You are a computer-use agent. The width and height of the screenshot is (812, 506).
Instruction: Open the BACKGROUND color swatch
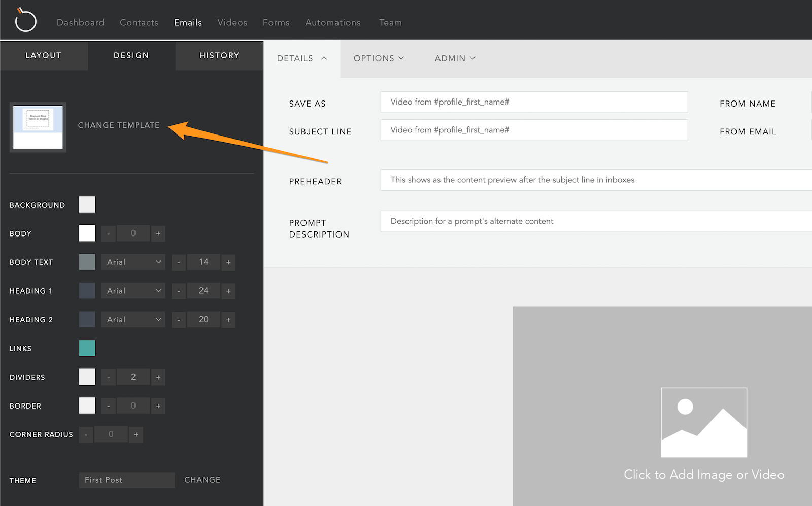coord(87,205)
